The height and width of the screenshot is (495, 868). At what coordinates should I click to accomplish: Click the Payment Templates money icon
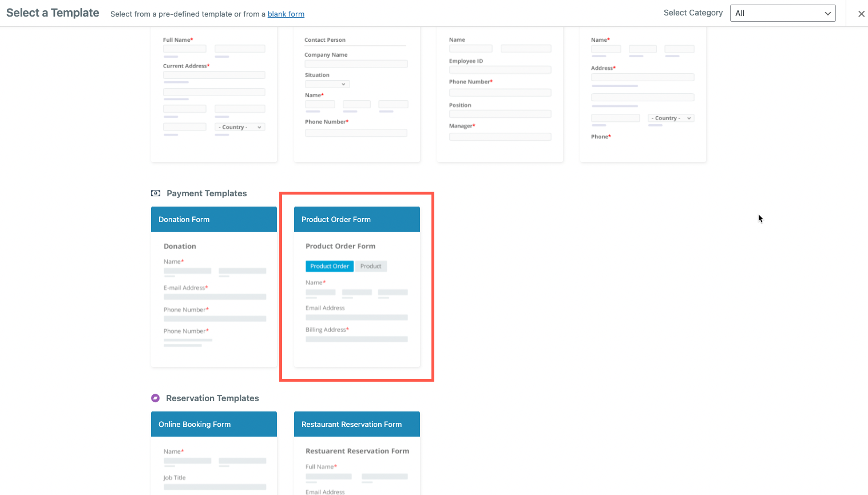[156, 193]
